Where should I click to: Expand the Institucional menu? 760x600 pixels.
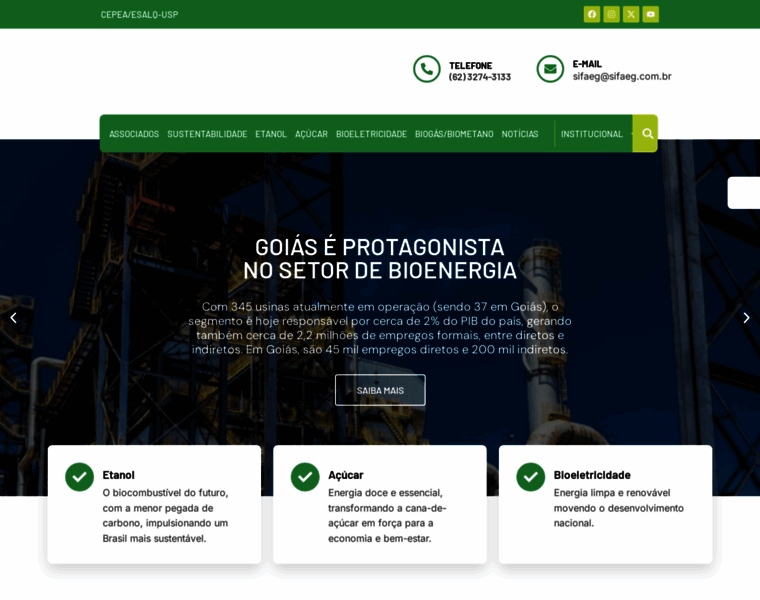pos(592,134)
